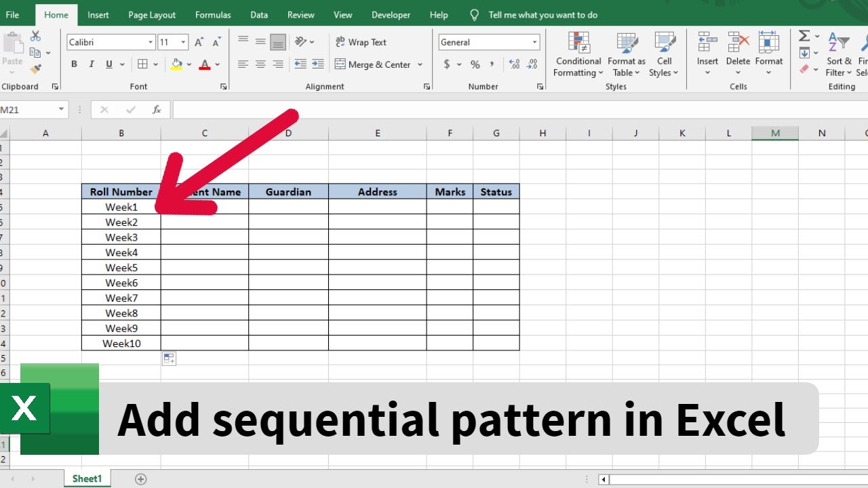Image resolution: width=868 pixels, height=488 pixels.
Task: Click the Cut scissors icon
Action: pos(35,36)
